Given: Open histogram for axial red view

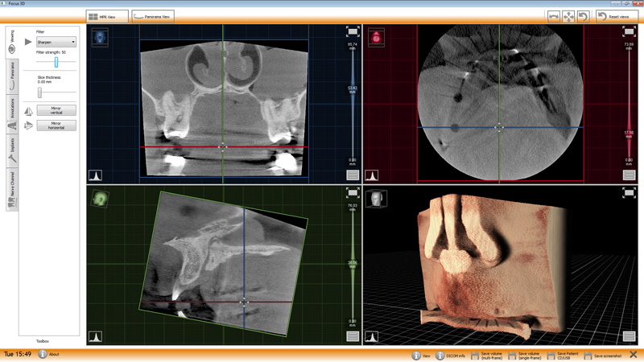Looking at the screenshot, I should (372, 175).
